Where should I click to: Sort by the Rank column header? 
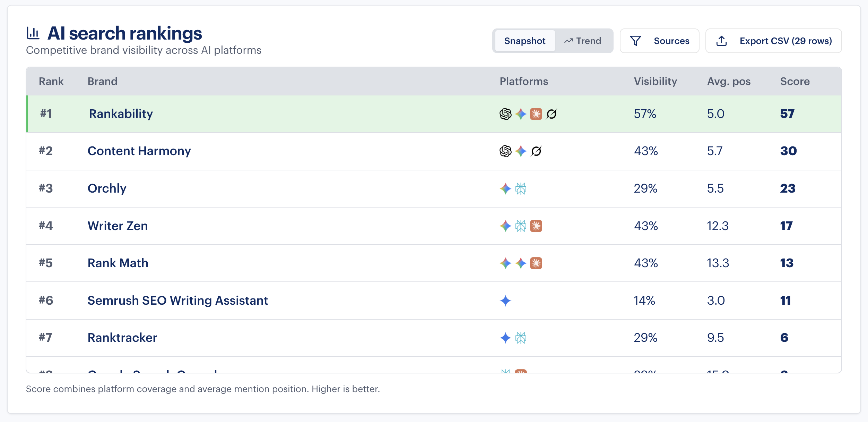pos(51,81)
